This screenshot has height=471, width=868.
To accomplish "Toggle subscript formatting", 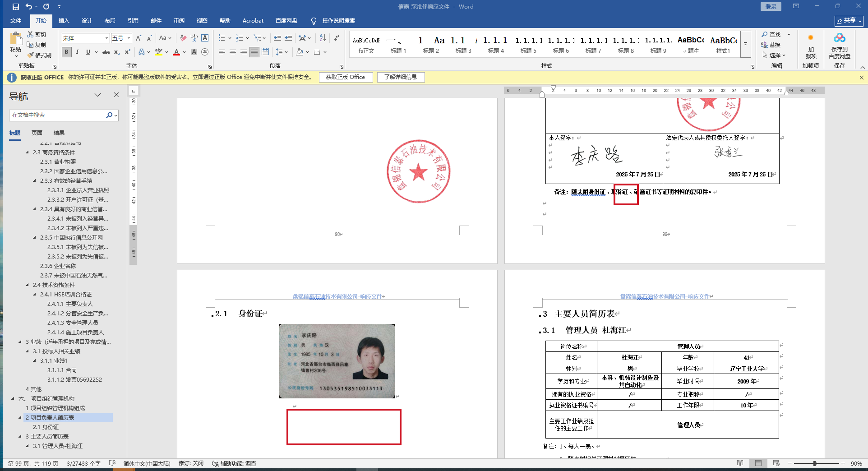I will point(117,52).
